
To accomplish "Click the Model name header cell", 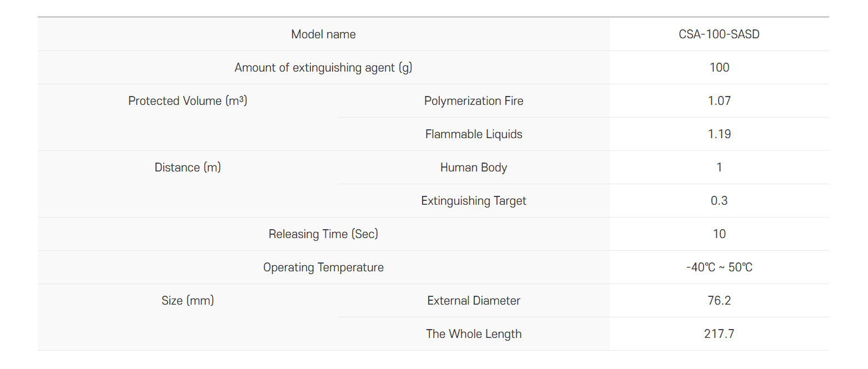I will 323,34.
